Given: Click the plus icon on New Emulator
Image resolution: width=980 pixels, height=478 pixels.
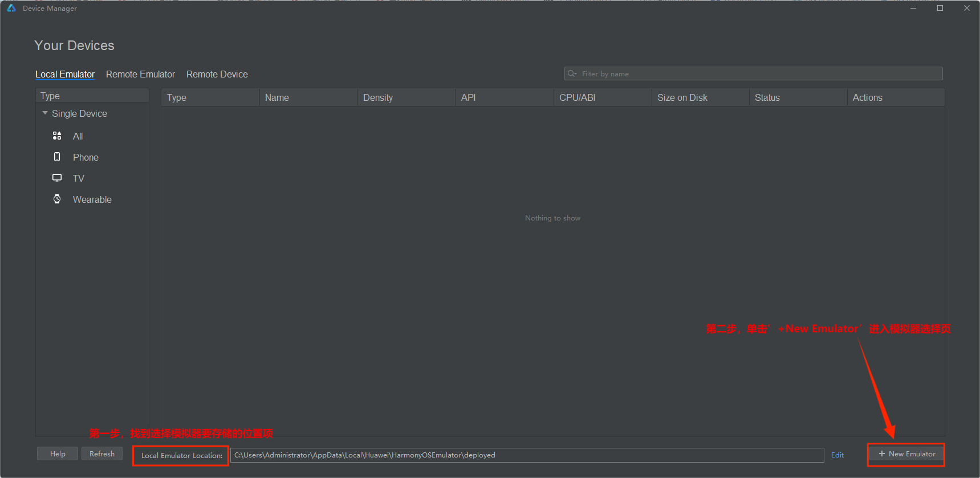Looking at the screenshot, I should (x=881, y=454).
